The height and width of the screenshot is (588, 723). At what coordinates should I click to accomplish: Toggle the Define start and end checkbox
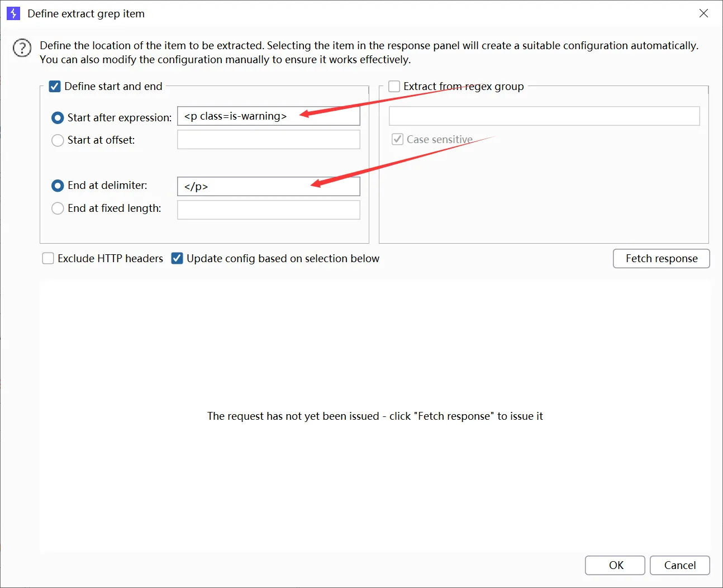click(55, 86)
